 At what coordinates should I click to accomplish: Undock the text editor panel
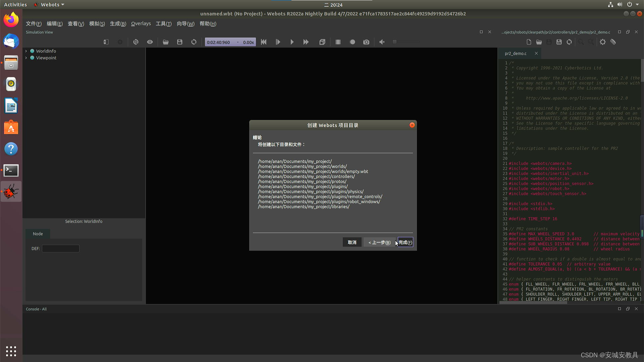pyautogui.click(x=628, y=32)
